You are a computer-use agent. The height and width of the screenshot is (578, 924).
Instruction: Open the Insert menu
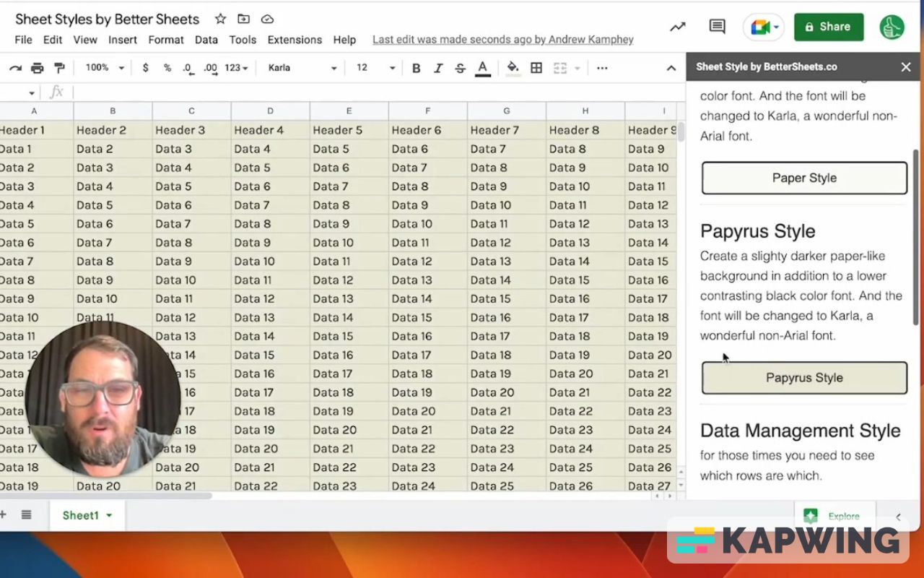tap(123, 40)
